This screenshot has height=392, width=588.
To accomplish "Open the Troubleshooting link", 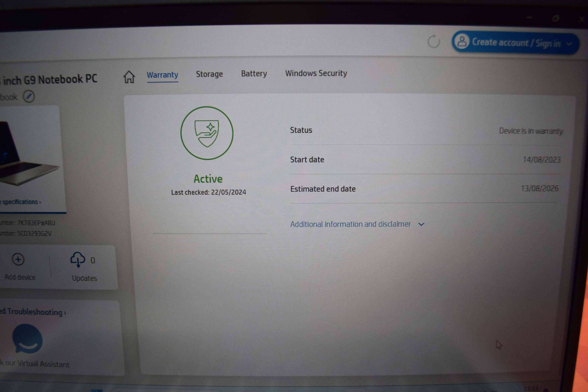I will click(33, 312).
